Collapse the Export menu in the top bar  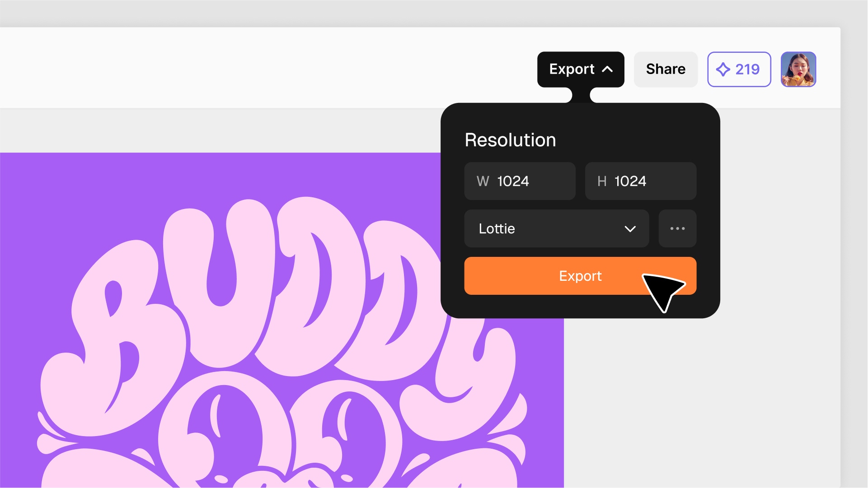(x=581, y=69)
